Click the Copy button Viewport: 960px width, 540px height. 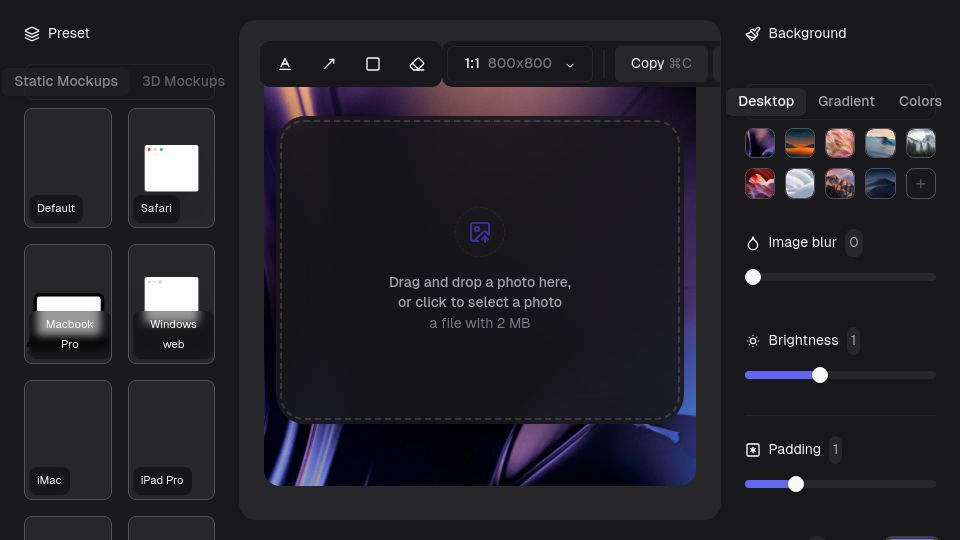[x=661, y=64]
